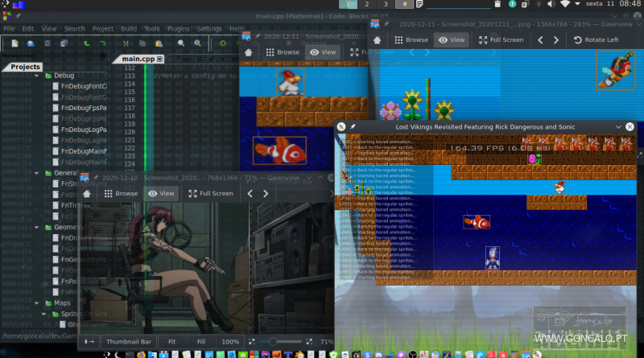Viewport: 644px width, 358px height.
Task: Open the clipboard icon in system tray
Action: (x=525, y=4)
